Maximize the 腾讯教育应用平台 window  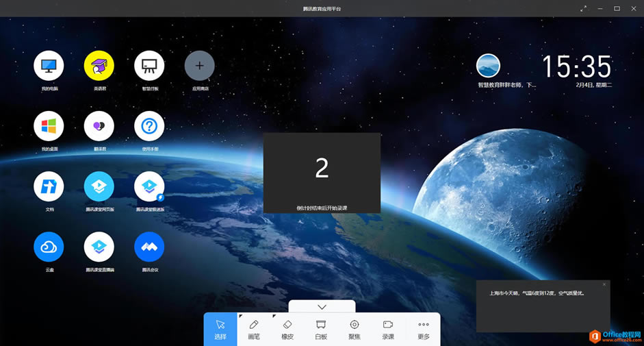click(617, 9)
